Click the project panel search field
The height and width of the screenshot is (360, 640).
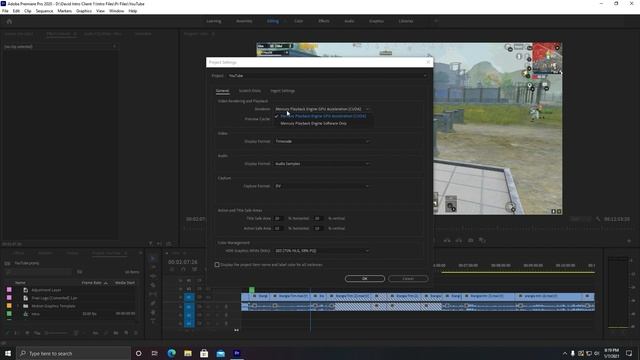pos(39,272)
